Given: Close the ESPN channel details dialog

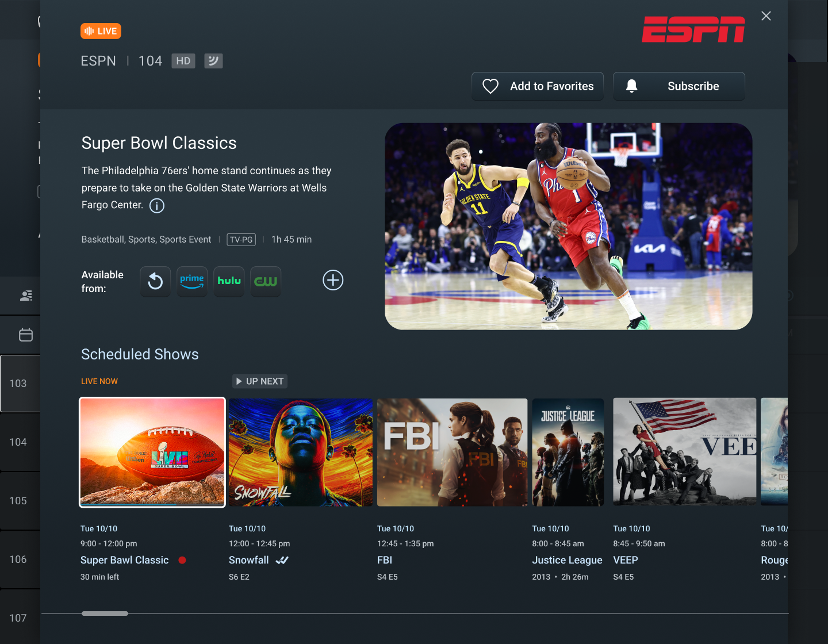Looking at the screenshot, I should click(766, 16).
